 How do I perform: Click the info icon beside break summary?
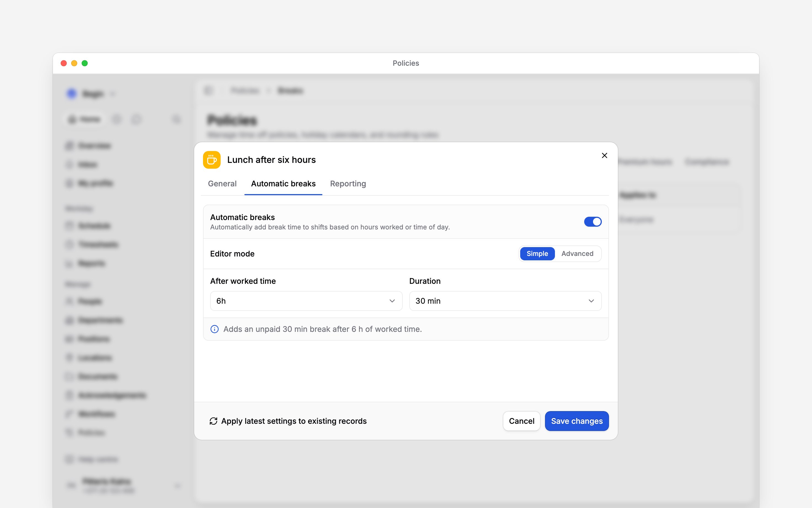pos(214,329)
